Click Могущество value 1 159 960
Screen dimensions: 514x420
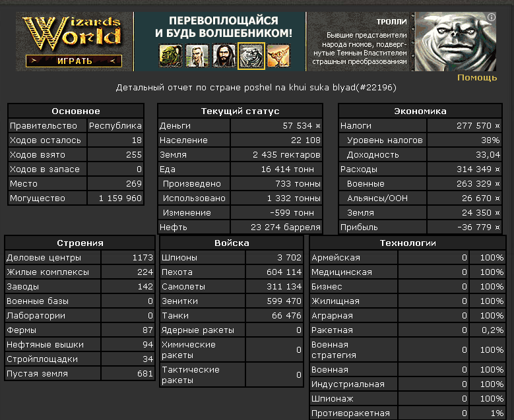pos(120,198)
